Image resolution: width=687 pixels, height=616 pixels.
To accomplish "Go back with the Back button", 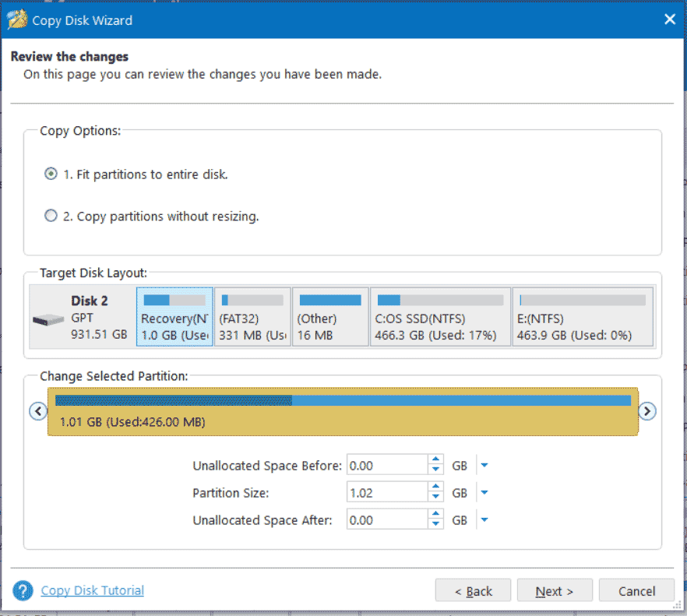I will (x=473, y=590).
